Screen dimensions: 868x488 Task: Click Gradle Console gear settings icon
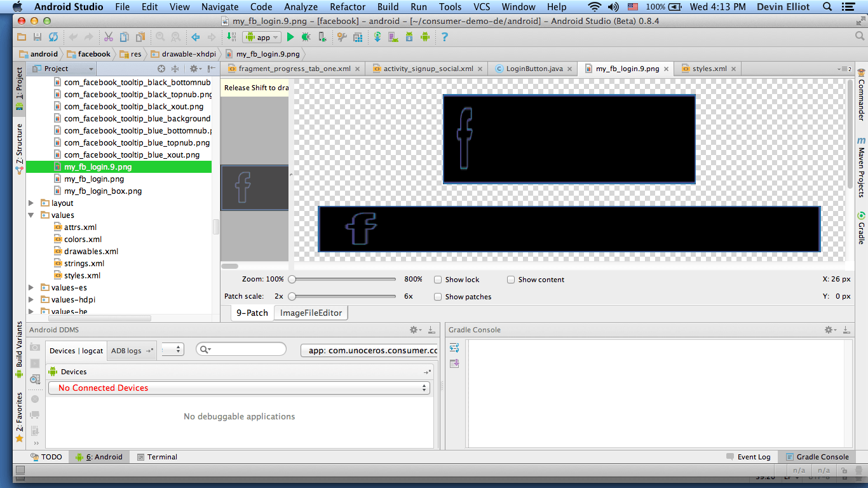[829, 330]
